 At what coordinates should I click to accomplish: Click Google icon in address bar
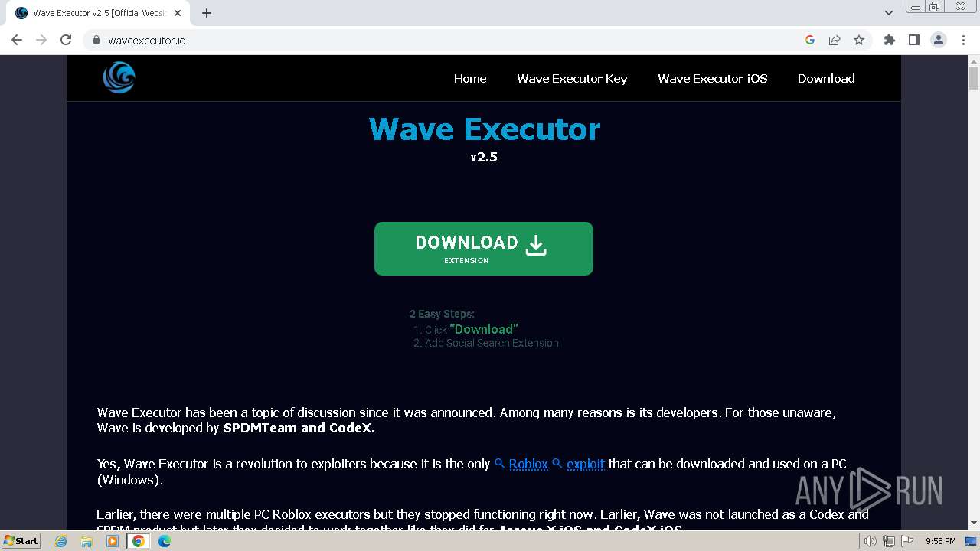(x=810, y=40)
